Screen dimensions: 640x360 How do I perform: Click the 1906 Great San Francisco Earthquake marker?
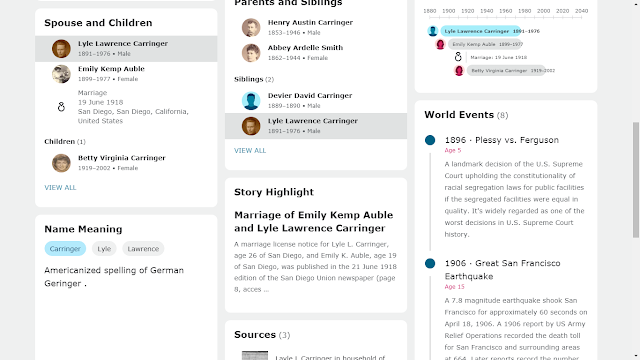[x=430, y=263]
